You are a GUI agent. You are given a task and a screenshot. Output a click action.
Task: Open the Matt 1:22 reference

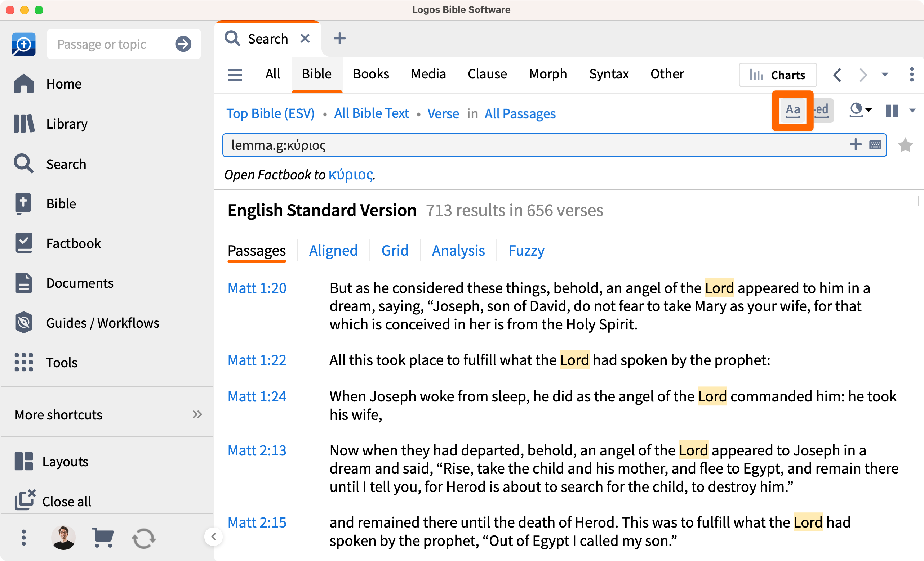257,360
